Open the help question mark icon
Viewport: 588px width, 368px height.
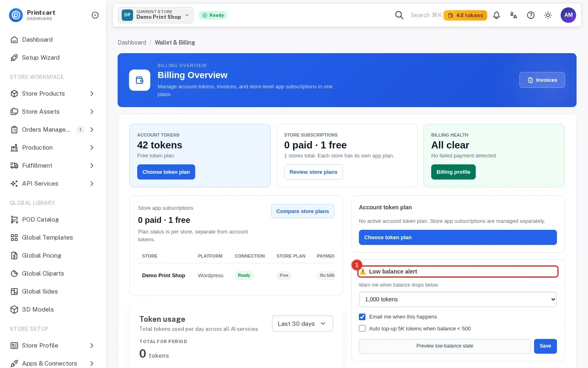[x=531, y=15]
